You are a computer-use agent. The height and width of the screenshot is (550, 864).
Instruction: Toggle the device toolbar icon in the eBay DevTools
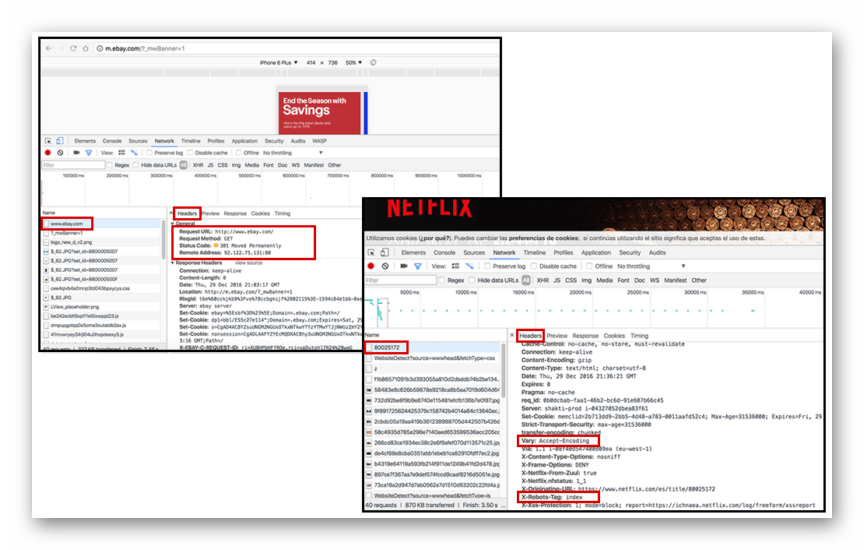tap(60, 141)
